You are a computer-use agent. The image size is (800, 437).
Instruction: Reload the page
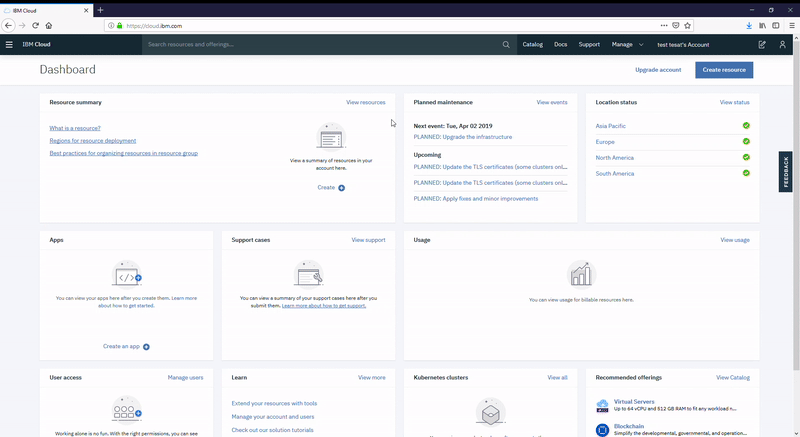coord(35,25)
